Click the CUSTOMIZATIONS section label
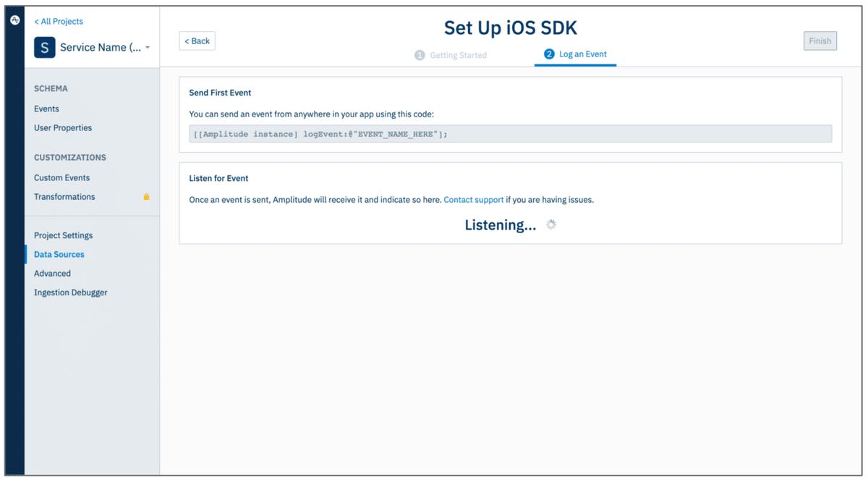This screenshot has height=480, width=868. tap(70, 157)
